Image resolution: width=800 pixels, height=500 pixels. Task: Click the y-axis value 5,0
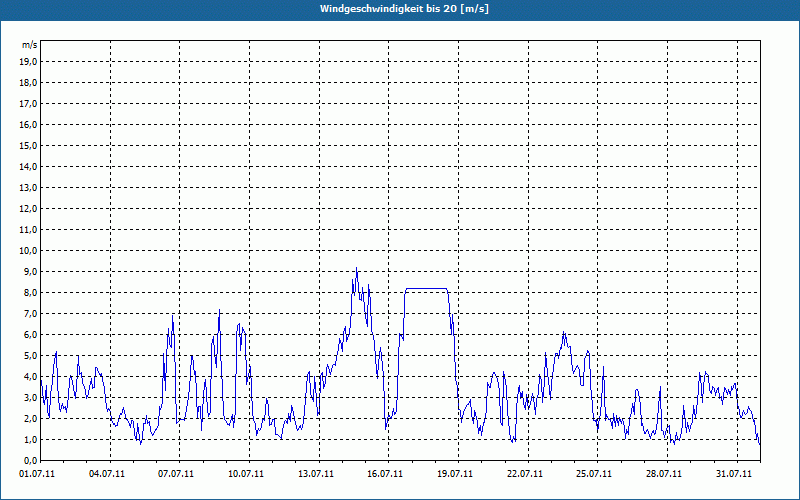point(30,356)
